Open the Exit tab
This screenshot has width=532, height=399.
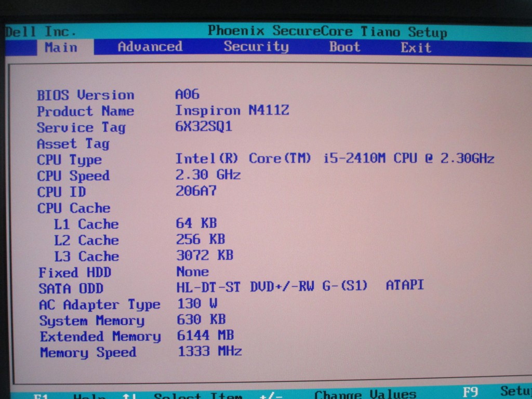416,47
